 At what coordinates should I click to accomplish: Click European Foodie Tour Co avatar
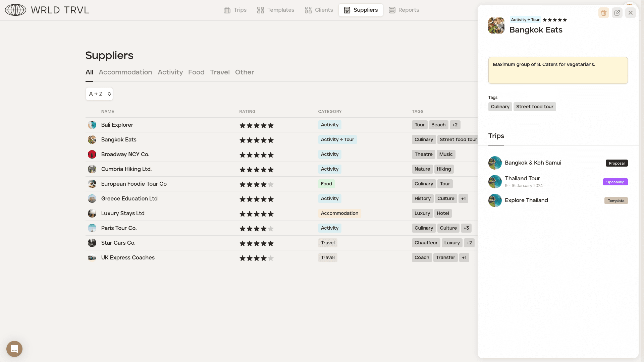pyautogui.click(x=92, y=184)
